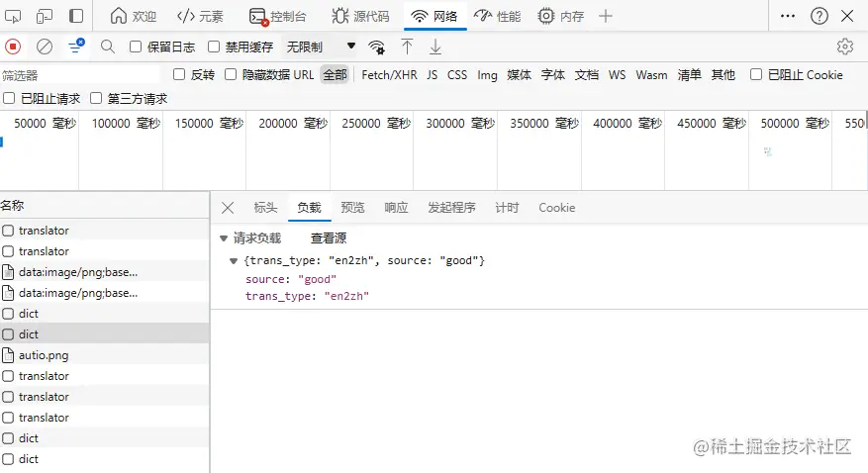868x473 pixels.
Task: Open the 欢迎 welcome tab
Action: coord(134,16)
